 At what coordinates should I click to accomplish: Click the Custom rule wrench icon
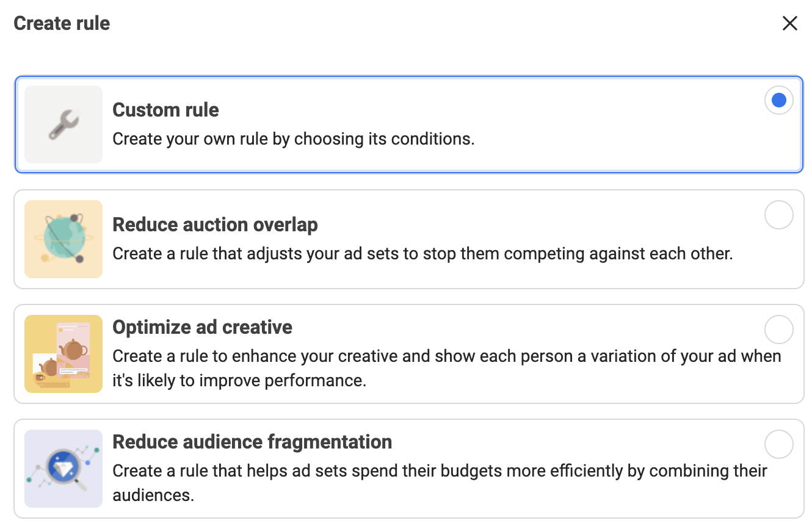pyautogui.click(x=63, y=124)
